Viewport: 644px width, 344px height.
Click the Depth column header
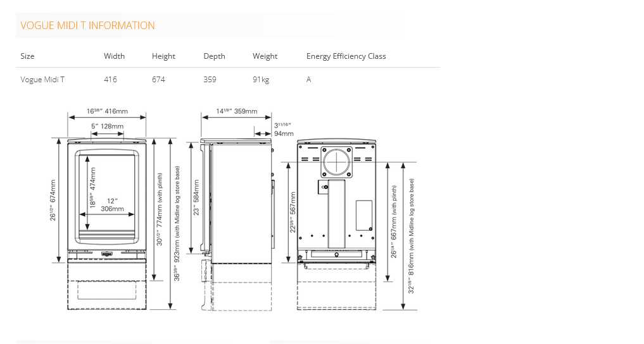[214, 56]
